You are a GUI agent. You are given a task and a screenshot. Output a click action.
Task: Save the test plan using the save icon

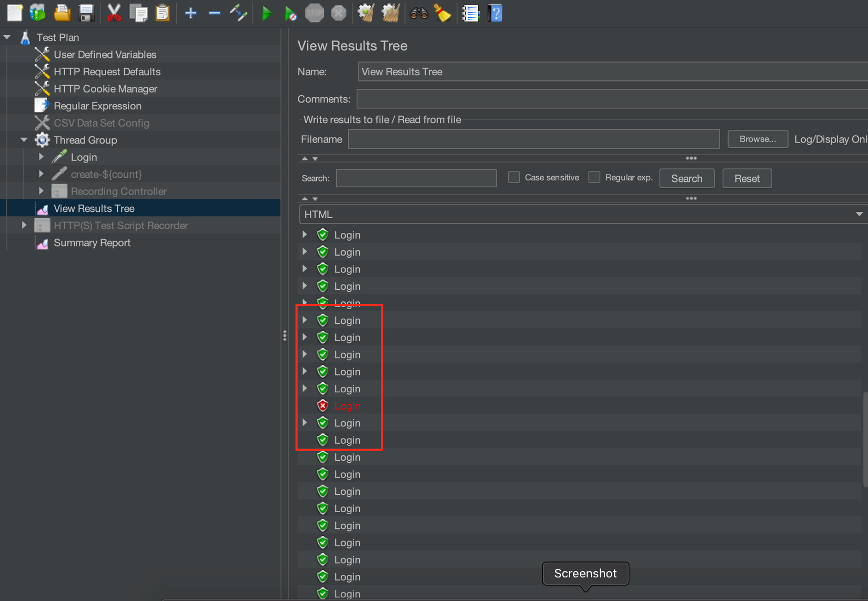[86, 13]
